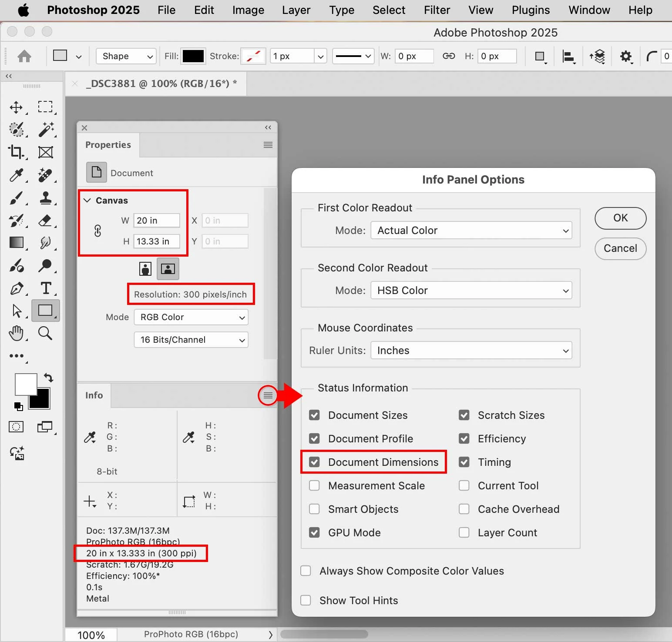Open the Info panel flyout menu

point(268,395)
